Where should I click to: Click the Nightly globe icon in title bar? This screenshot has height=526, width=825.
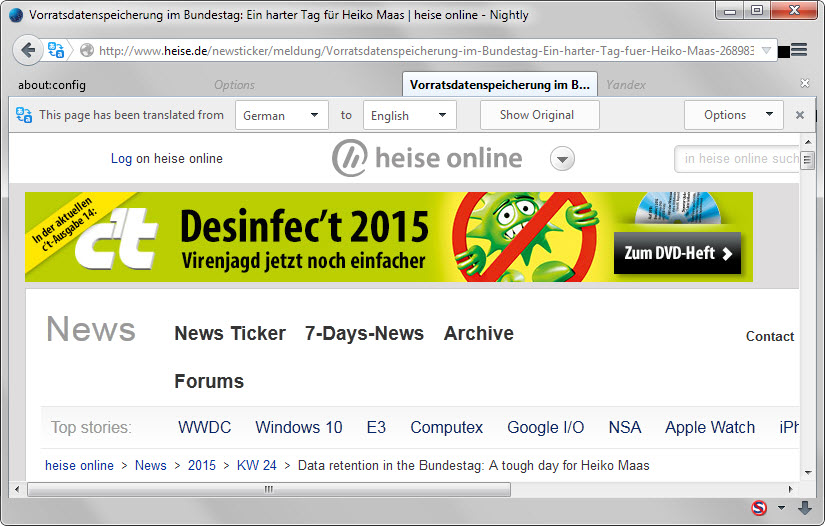tap(16, 15)
